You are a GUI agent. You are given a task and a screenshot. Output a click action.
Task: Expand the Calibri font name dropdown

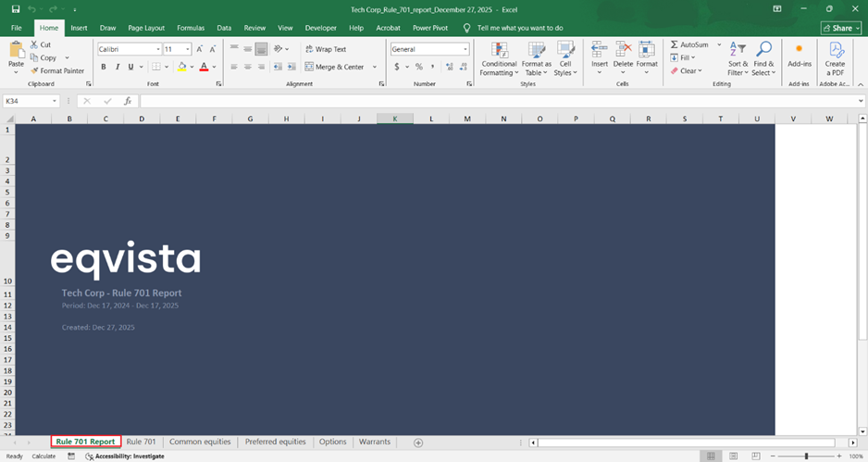coord(158,49)
